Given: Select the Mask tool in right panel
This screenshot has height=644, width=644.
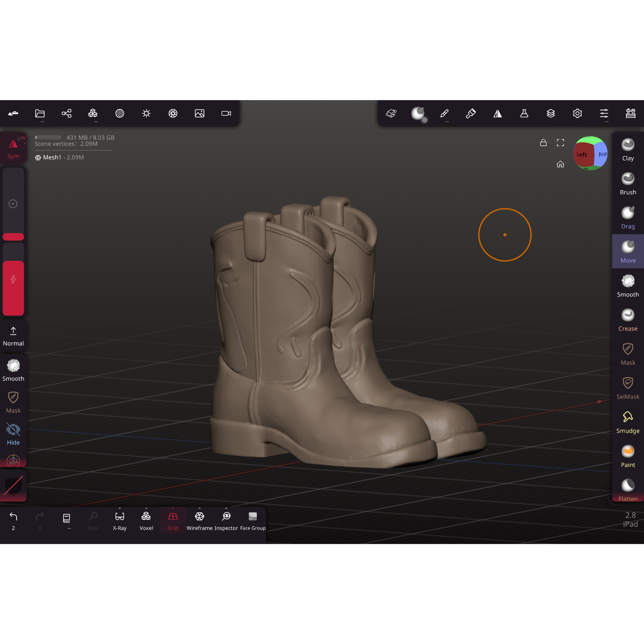Looking at the screenshot, I should tap(628, 354).
